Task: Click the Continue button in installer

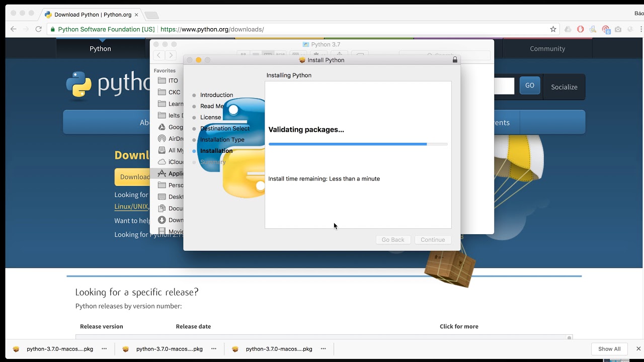Action: (433, 240)
